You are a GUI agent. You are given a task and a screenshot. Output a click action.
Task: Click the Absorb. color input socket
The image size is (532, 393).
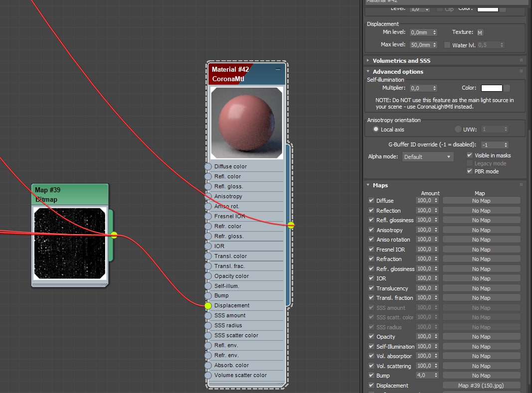208,365
